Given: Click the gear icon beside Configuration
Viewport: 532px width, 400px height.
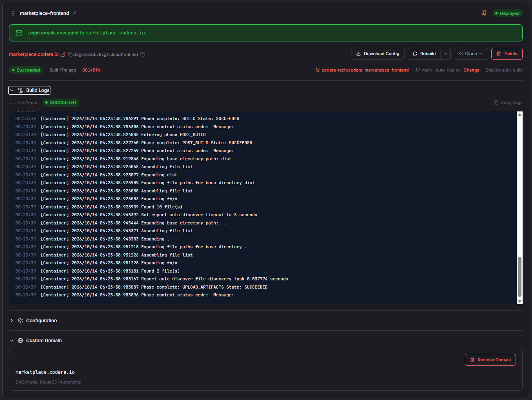Looking at the screenshot, I should point(20,321).
